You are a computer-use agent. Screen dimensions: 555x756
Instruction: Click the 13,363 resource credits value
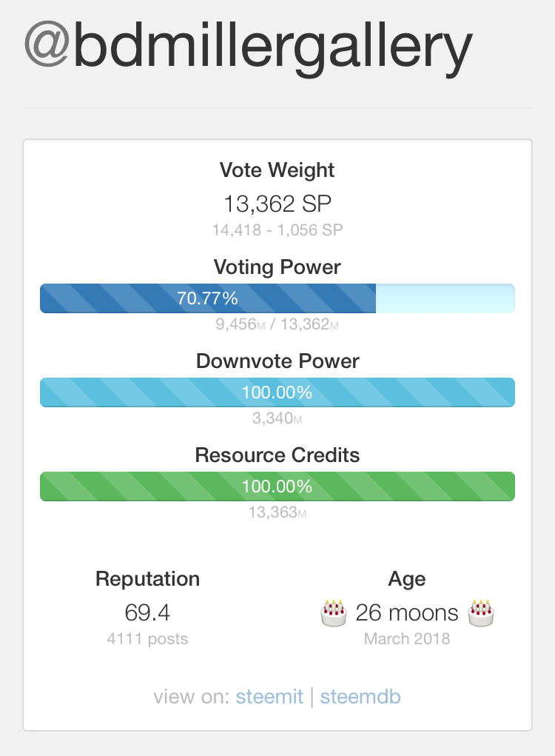(x=277, y=512)
